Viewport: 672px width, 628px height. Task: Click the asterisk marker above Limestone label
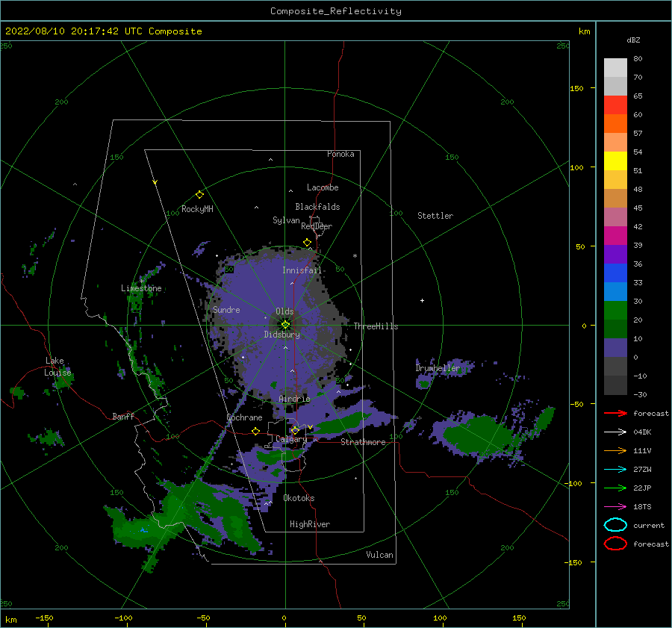tap(141, 282)
